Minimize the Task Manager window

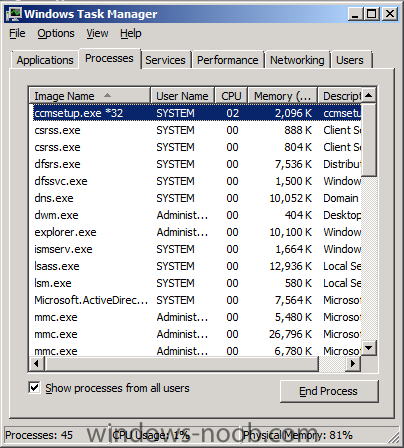(x=355, y=14)
